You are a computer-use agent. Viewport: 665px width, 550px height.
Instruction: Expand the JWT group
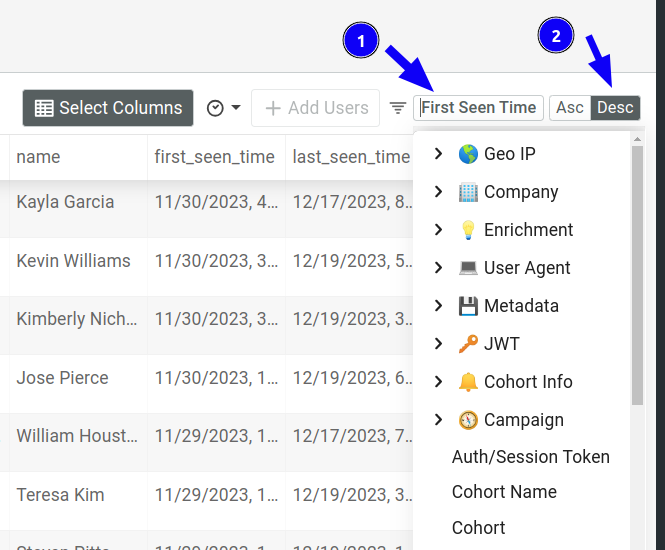coord(439,343)
